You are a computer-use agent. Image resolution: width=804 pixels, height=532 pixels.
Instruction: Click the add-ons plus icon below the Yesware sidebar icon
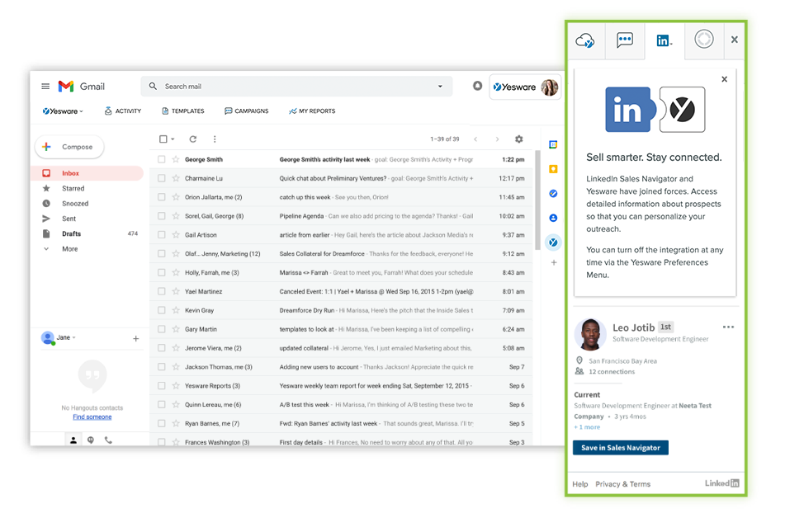[554, 263]
